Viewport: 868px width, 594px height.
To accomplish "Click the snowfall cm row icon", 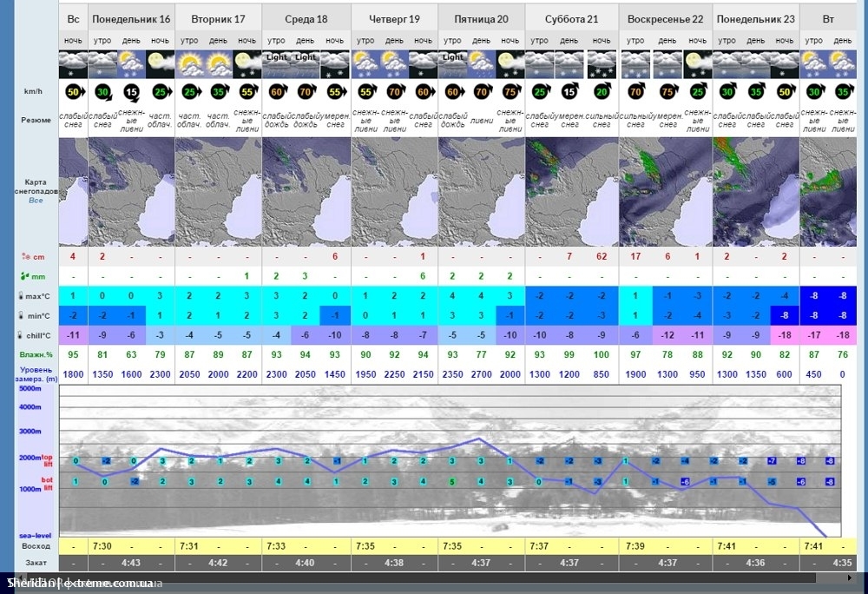I will click(x=25, y=256).
